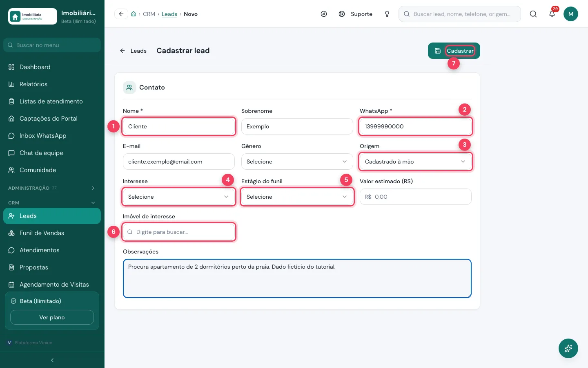Viewport: 588px width, 368px height.
Task: Expand the Administração section
Action: coord(52,188)
